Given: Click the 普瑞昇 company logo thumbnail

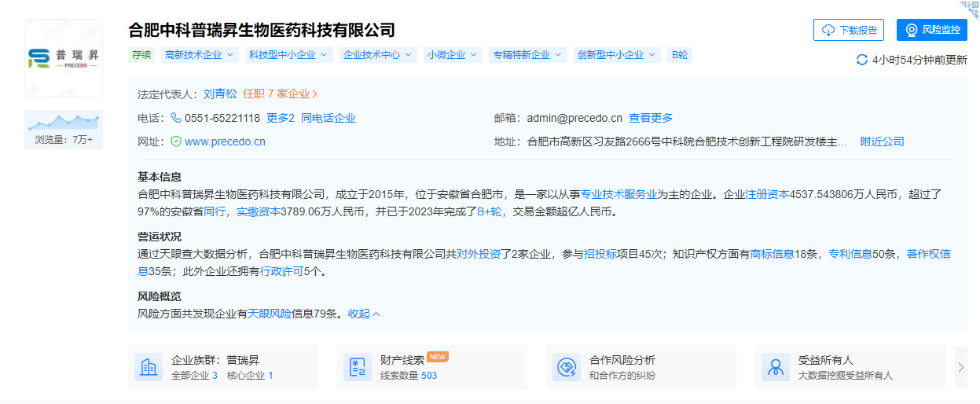Looking at the screenshot, I should coord(64,58).
